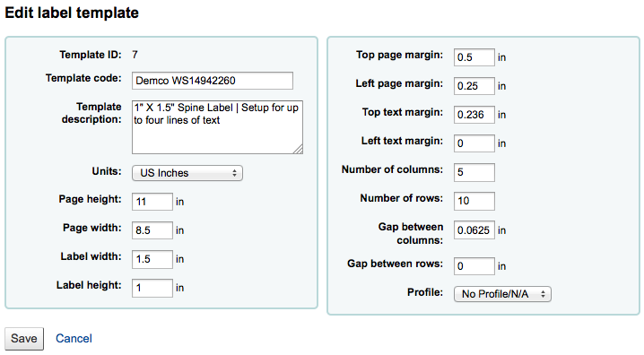Image resolution: width=644 pixels, height=355 pixels.
Task: Click the 'Profile:' label
Action: tap(425, 292)
